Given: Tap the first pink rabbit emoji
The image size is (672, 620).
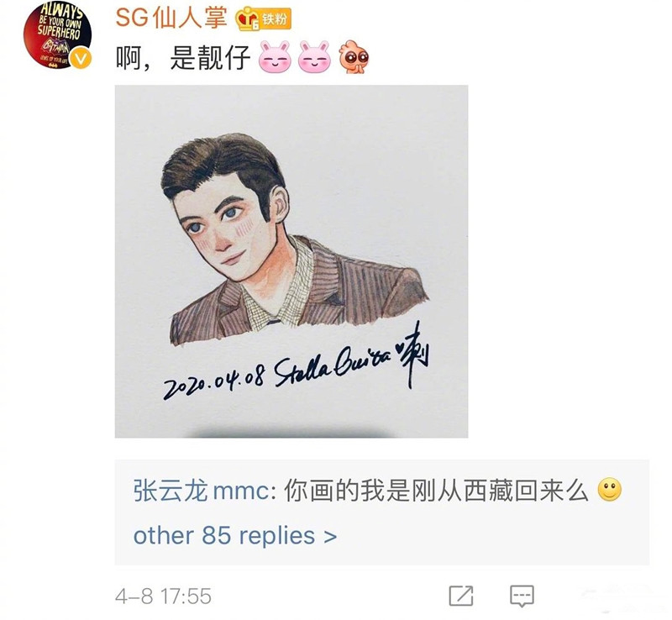Looking at the screenshot, I should [276, 57].
